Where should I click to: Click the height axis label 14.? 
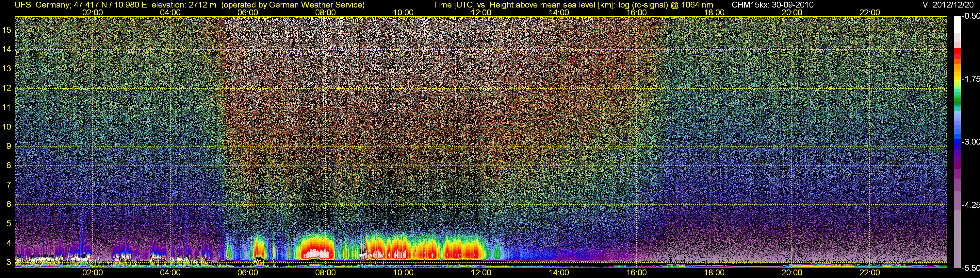coord(8,49)
